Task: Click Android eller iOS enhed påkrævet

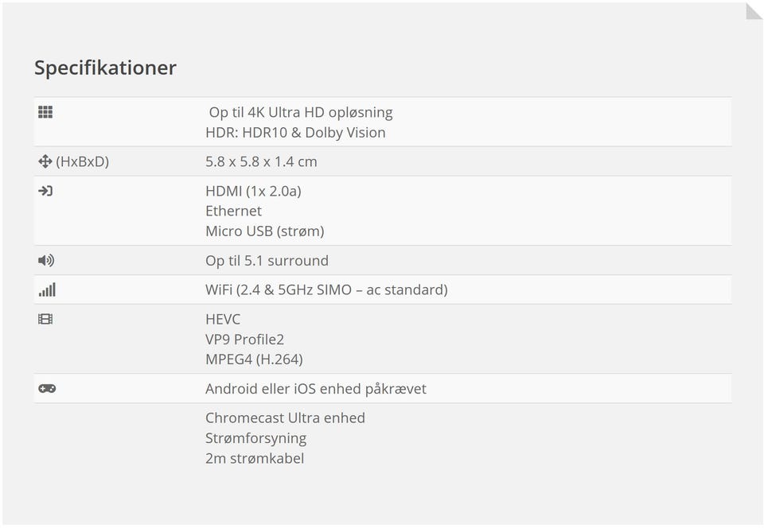Action: tap(316, 389)
